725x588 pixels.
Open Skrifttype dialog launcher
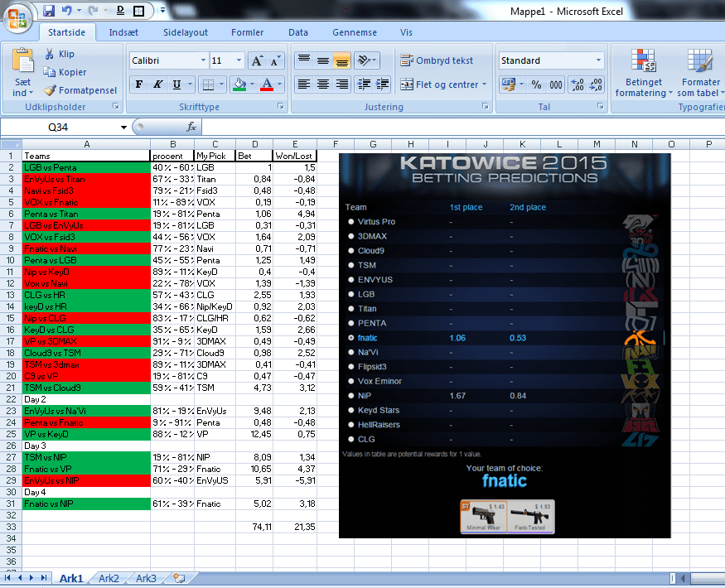281,106
